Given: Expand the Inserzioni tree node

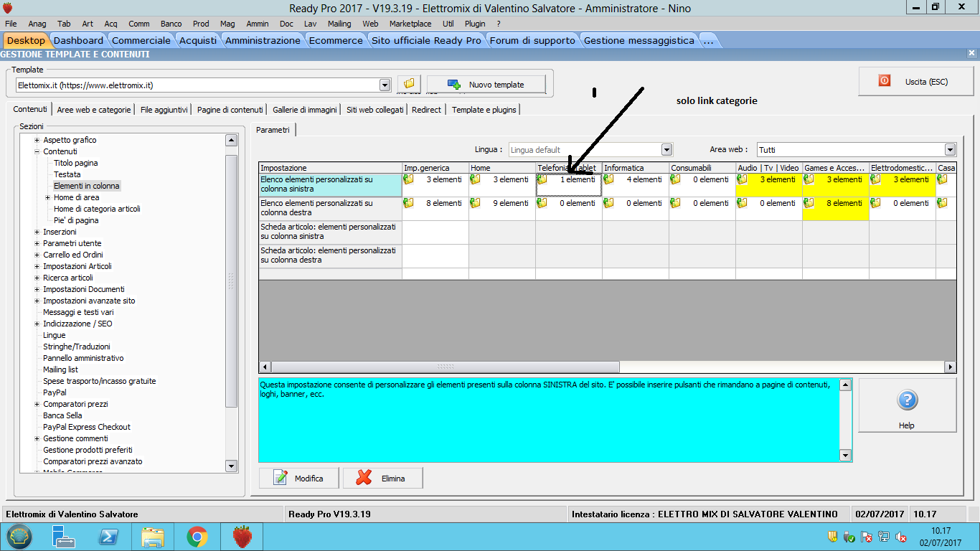Looking at the screenshot, I should click(37, 232).
